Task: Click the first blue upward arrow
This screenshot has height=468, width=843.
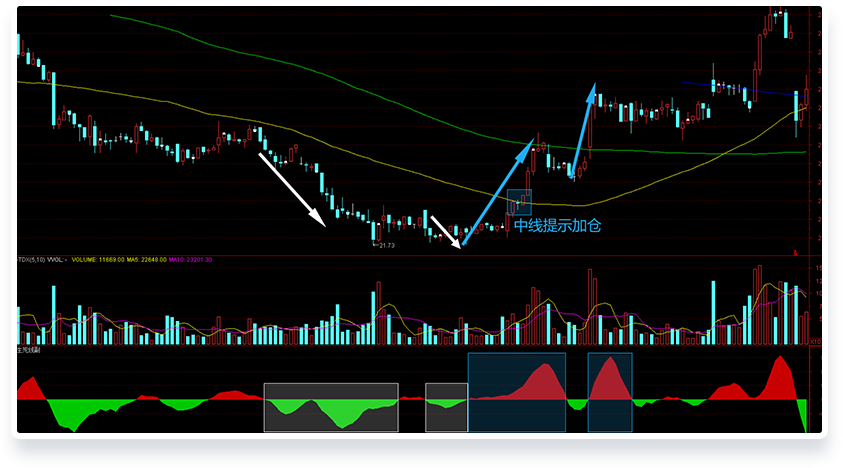Action: coord(497,193)
